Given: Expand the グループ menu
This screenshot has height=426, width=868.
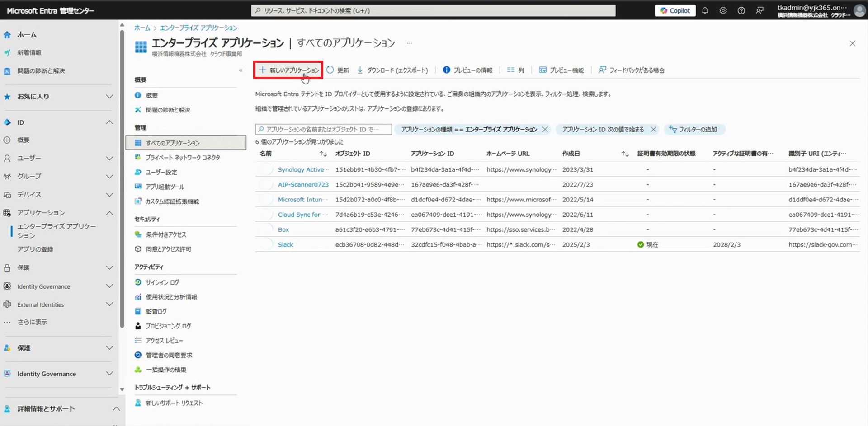Looking at the screenshot, I should tap(109, 176).
